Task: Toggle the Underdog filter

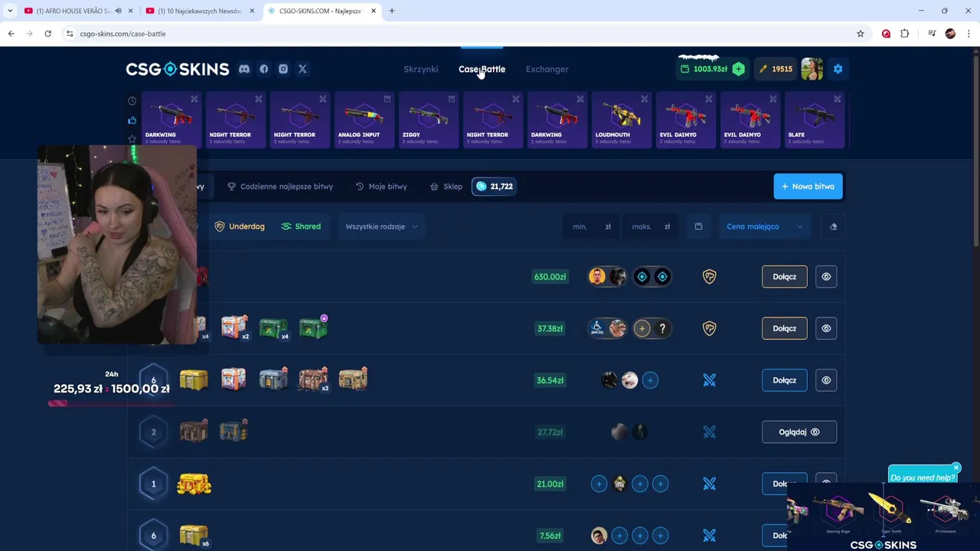Action: [x=239, y=227]
